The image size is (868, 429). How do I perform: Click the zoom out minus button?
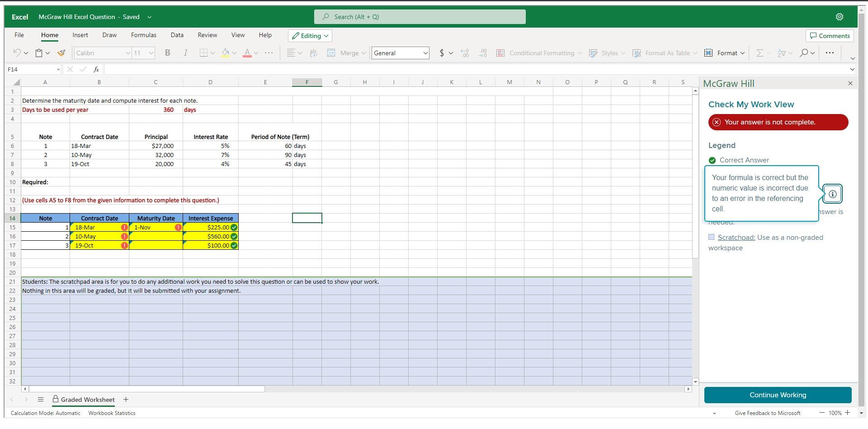coord(822,413)
